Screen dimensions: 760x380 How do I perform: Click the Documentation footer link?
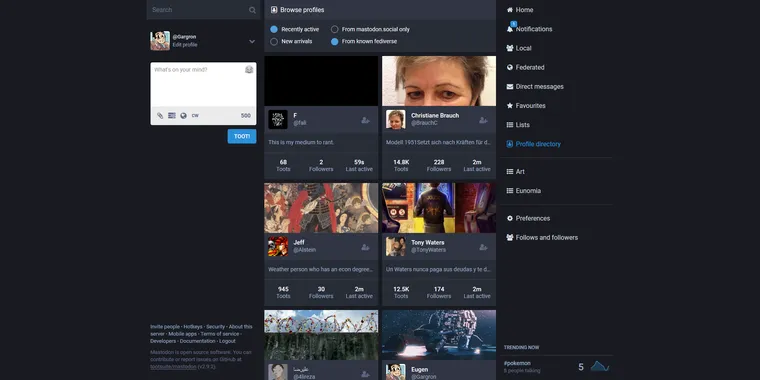point(197,341)
